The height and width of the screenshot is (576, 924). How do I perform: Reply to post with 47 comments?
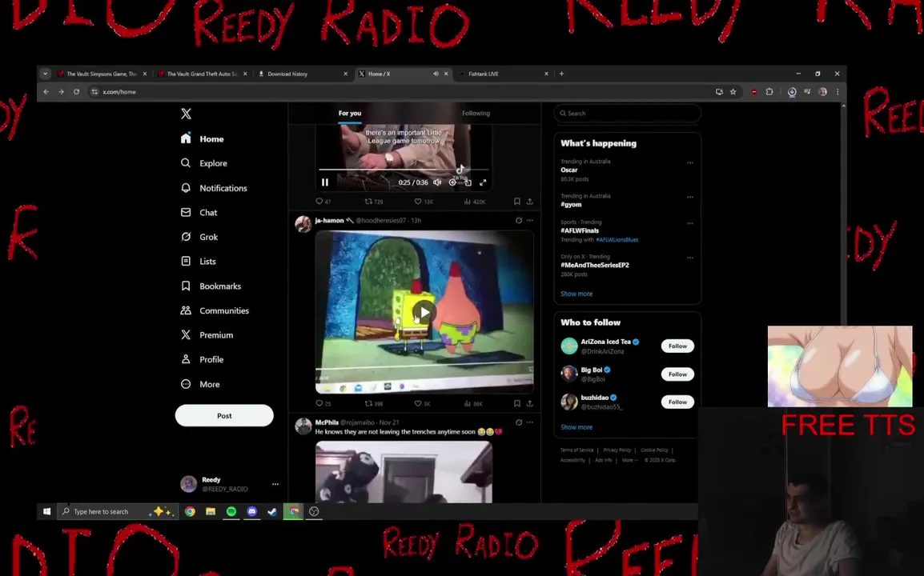(x=323, y=202)
